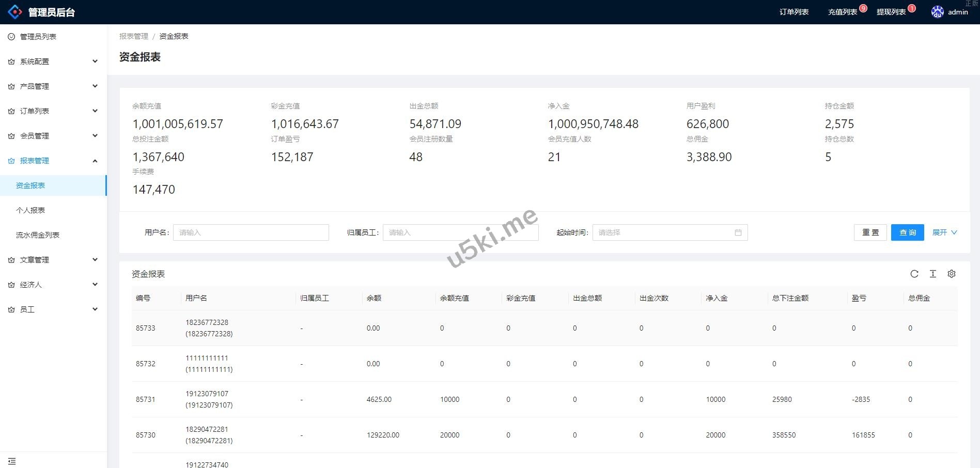Click the 归属员工 input field
The image size is (980, 468).
point(460,232)
